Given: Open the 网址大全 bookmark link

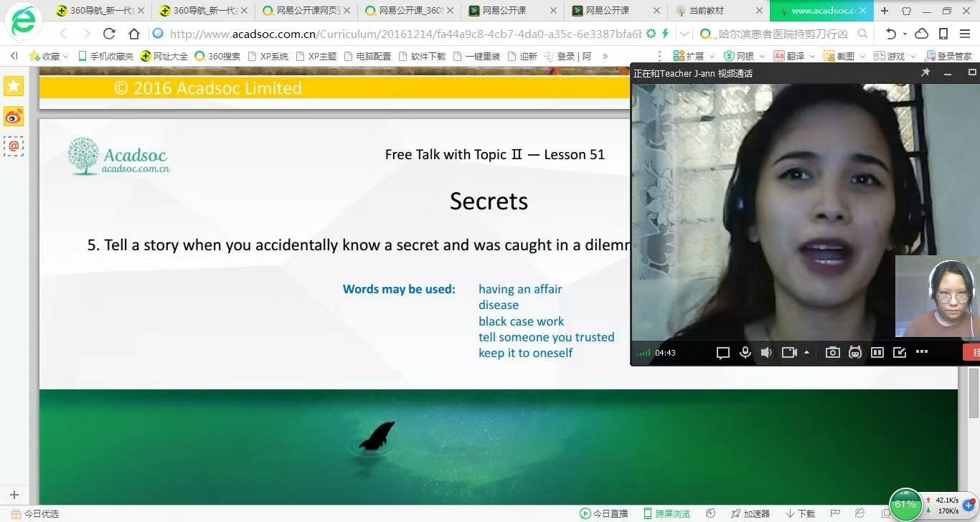Looking at the screenshot, I should point(164,56).
